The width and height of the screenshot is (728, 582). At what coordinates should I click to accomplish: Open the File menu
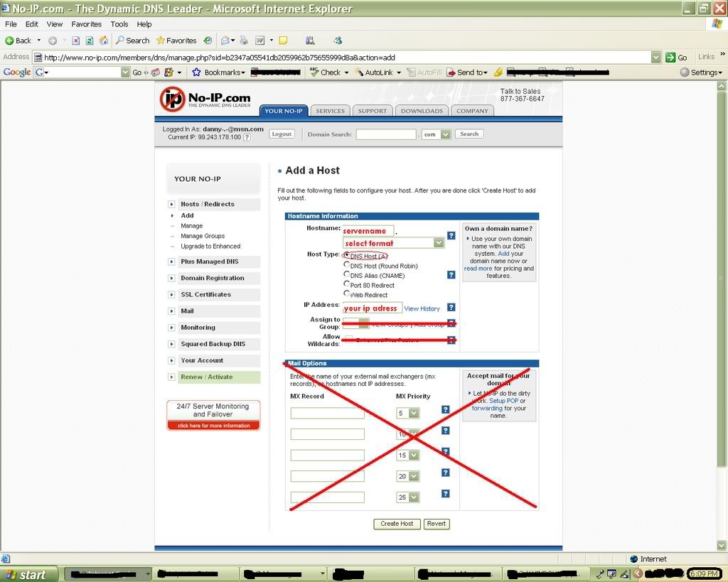click(x=11, y=24)
